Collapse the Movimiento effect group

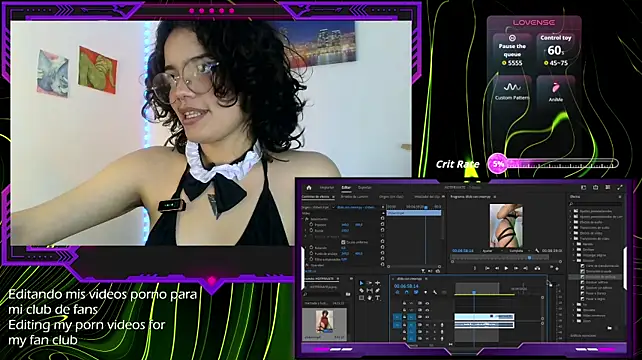[x=303, y=219]
